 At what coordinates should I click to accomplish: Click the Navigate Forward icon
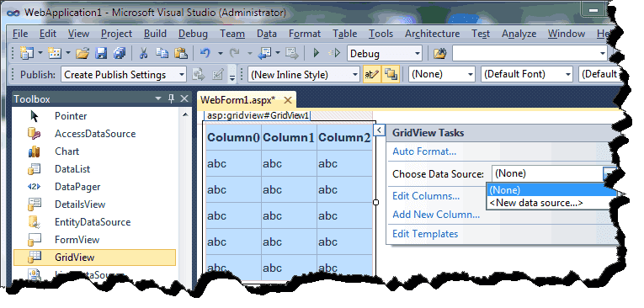[x=292, y=53]
